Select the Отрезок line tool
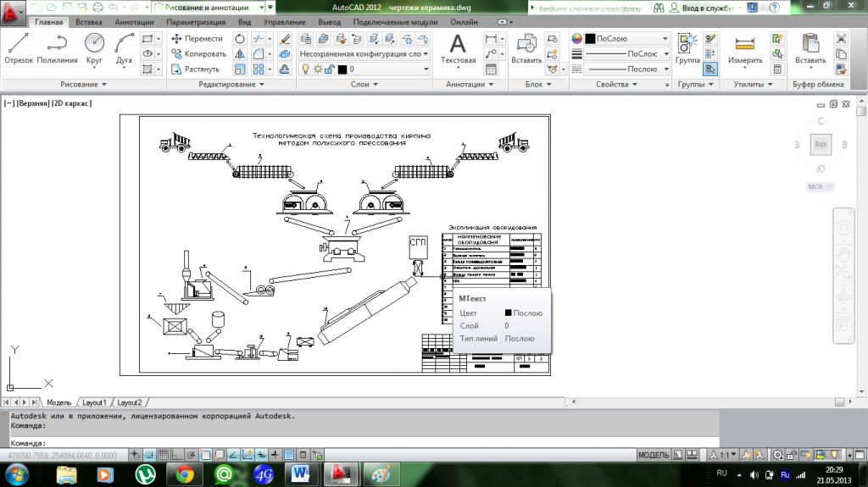 coord(19,49)
